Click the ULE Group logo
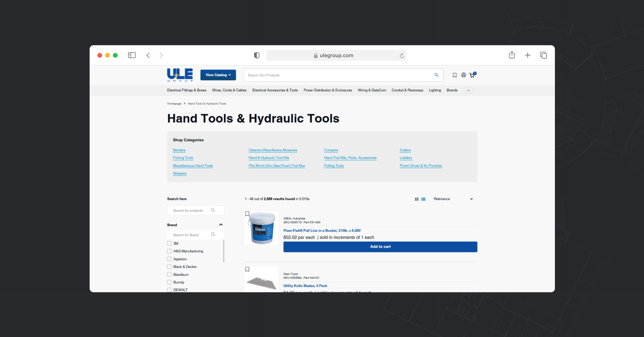644x337 pixels. click(x=180, y=75)
